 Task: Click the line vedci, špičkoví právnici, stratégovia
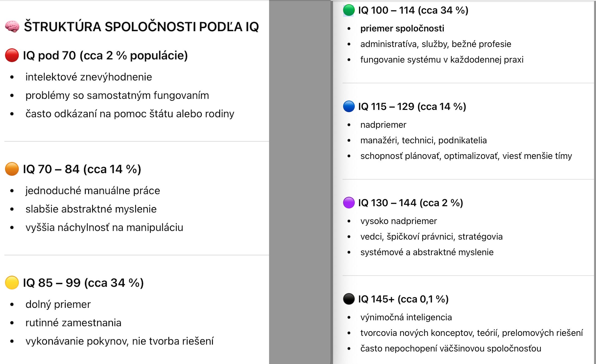click(x=431, y=237)
